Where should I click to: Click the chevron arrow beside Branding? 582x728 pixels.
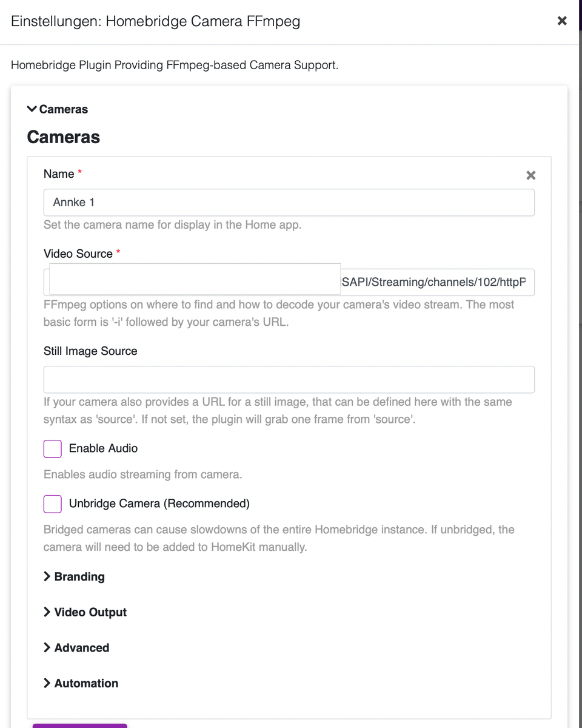tap(47, 576)
